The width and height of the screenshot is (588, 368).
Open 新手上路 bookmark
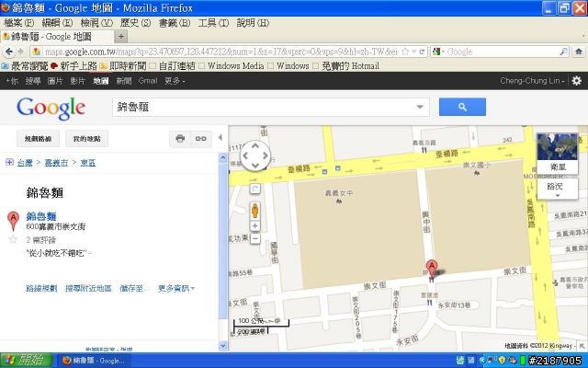click(x=74, y=66)
